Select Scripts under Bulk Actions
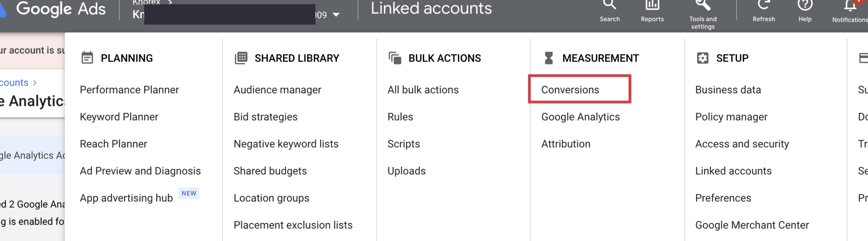This screenshot has height=241, width=868. pos(403,144)
